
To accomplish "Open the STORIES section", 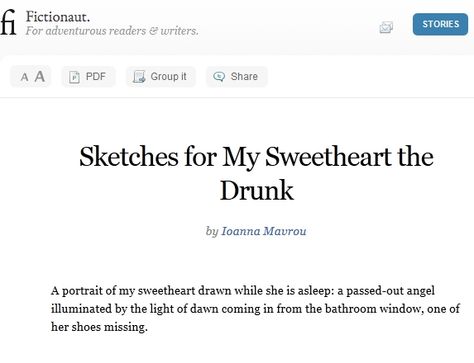I will tap(440, 24).
